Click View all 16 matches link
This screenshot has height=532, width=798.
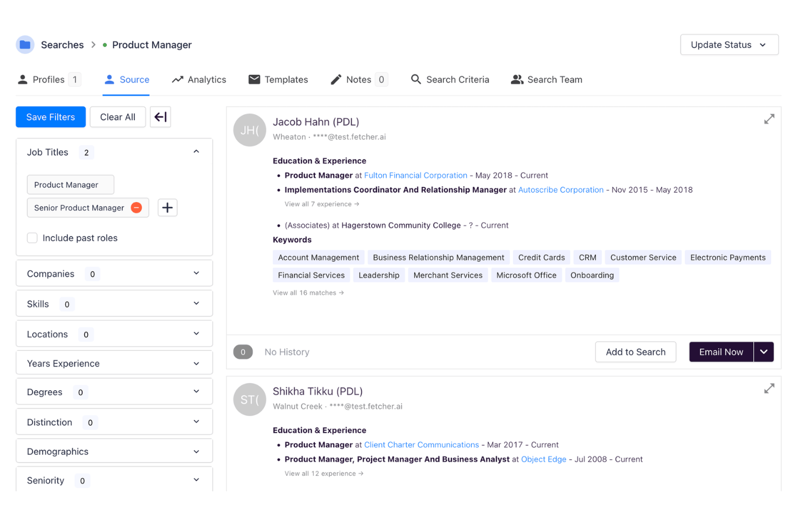click(308, 293)
